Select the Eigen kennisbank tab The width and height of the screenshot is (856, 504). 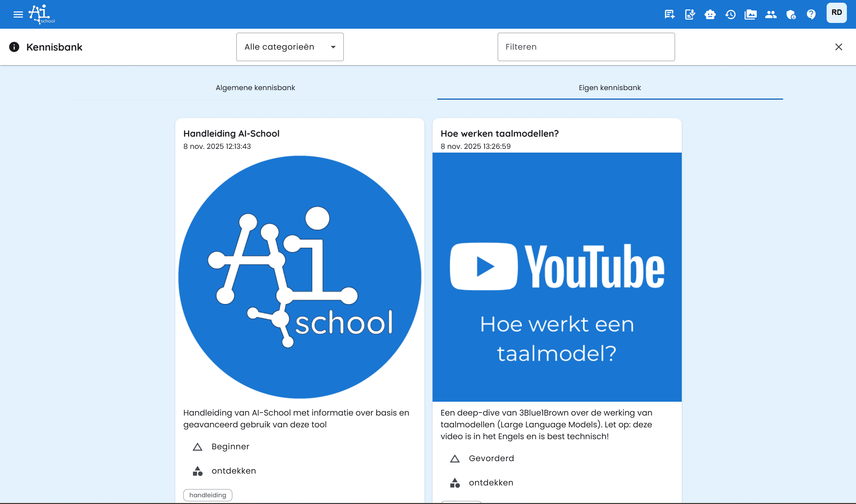609,87
